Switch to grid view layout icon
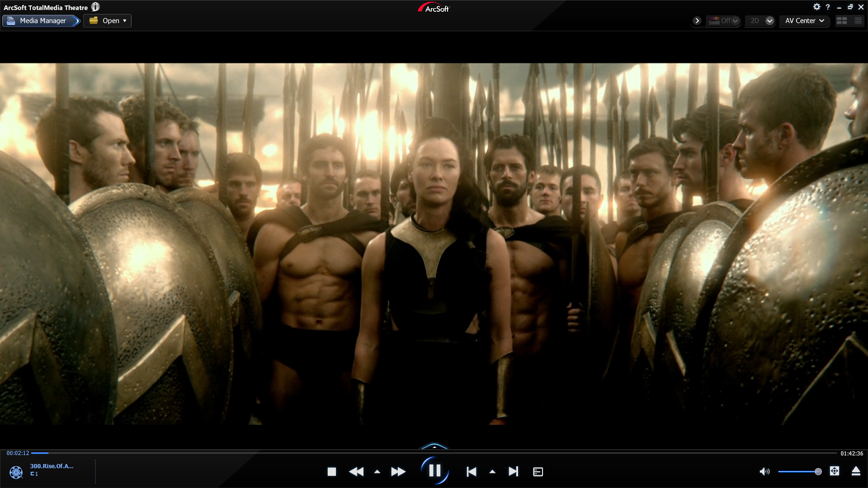 click(842, 21)
